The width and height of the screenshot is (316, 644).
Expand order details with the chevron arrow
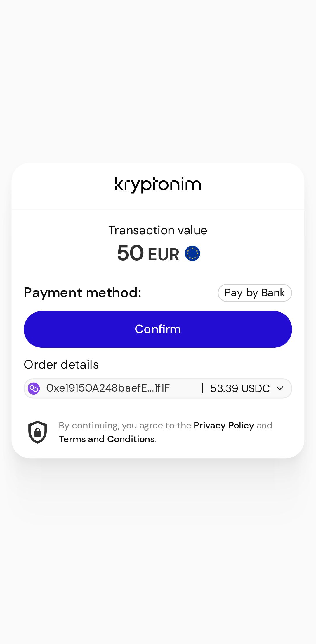click(x=280, y=388)
